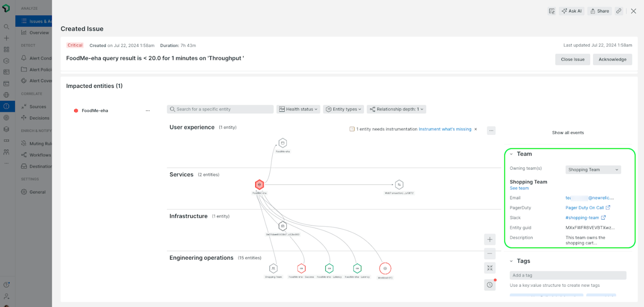Click the copy permalink chain icon
The image size is (644, 307).
(618, 11)
